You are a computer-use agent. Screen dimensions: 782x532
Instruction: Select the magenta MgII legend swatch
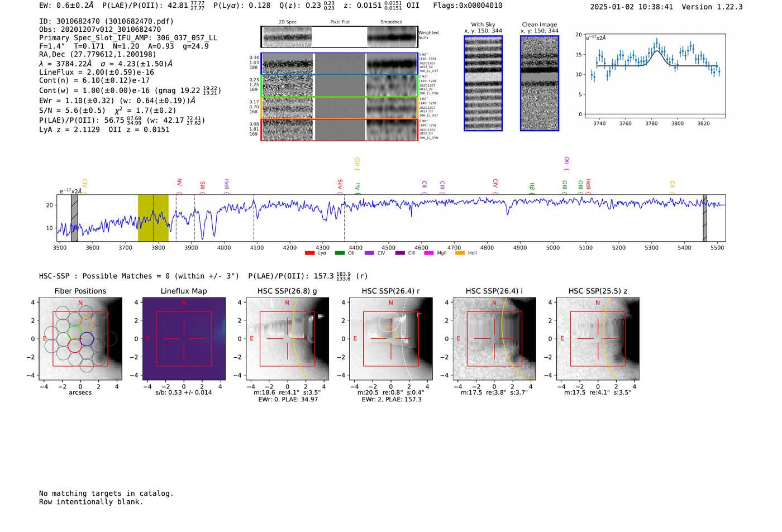(x=429, y=253)
